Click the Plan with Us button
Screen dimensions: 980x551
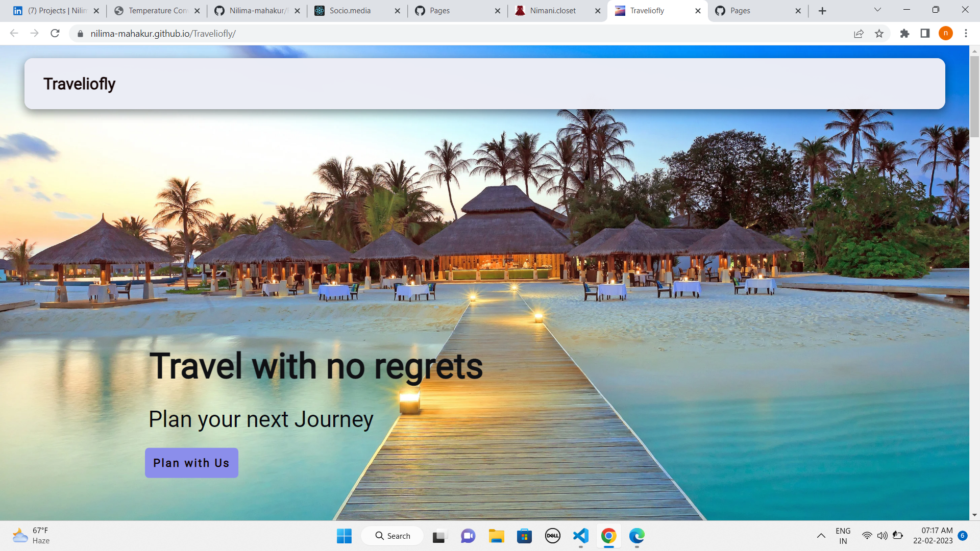191,463
